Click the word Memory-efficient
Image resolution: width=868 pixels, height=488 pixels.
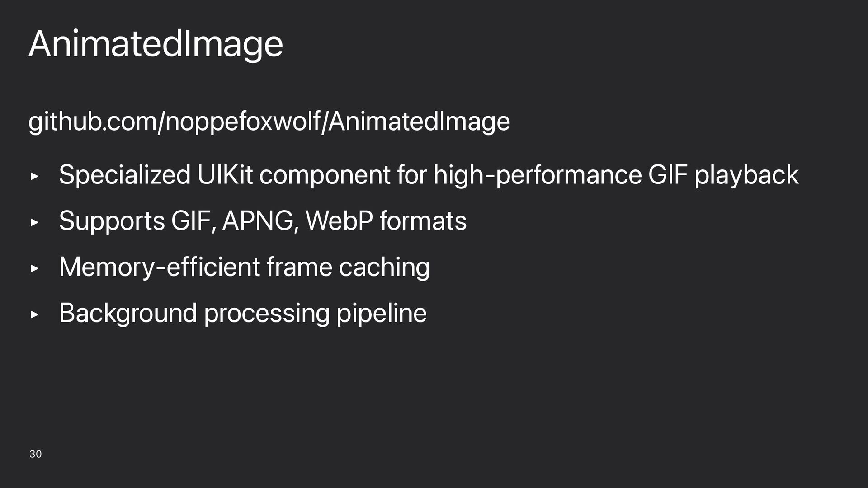click(160, 267)
